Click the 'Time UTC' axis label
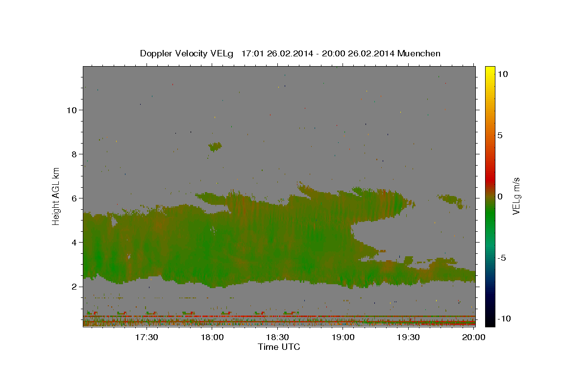 [x=279, y=347]
